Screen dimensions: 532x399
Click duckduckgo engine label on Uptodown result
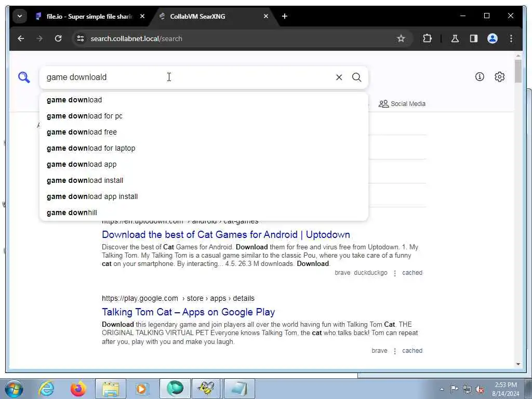click(x=370, y=273)
